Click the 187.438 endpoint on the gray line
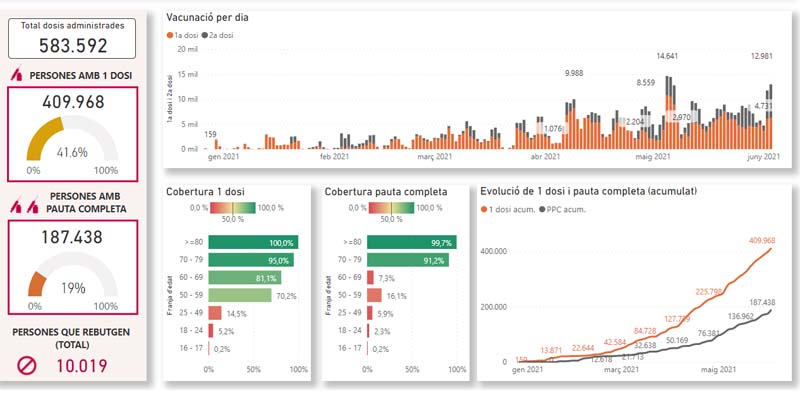800x393 pixels. pos(770,310)
